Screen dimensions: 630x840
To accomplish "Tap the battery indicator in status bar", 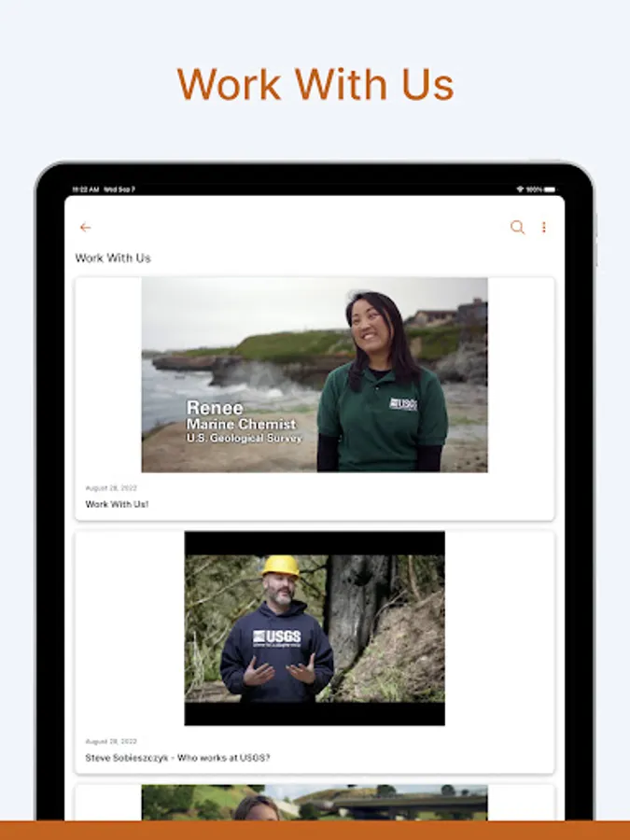I will [550, 189].
